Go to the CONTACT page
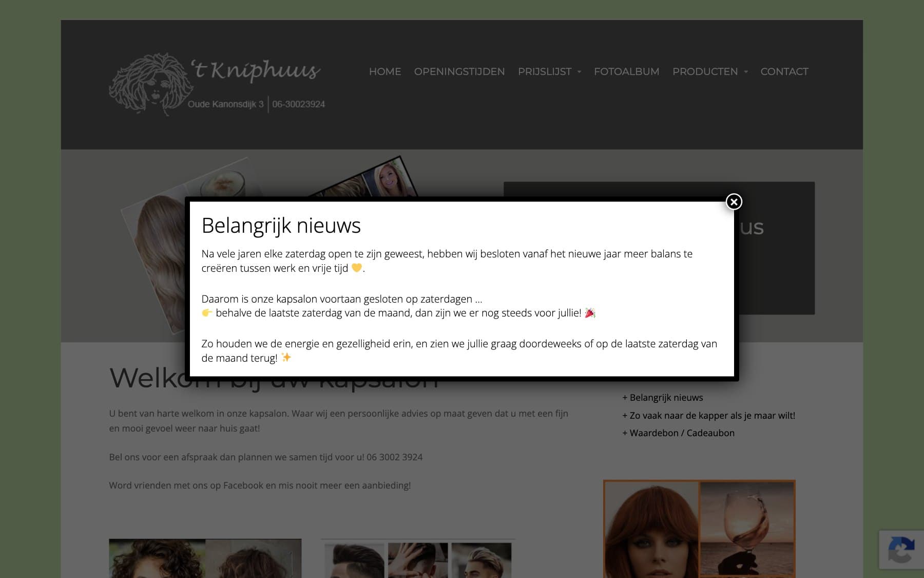Image resolution: width=924 pixels, height=578 pixels. [x=784, y=71]
